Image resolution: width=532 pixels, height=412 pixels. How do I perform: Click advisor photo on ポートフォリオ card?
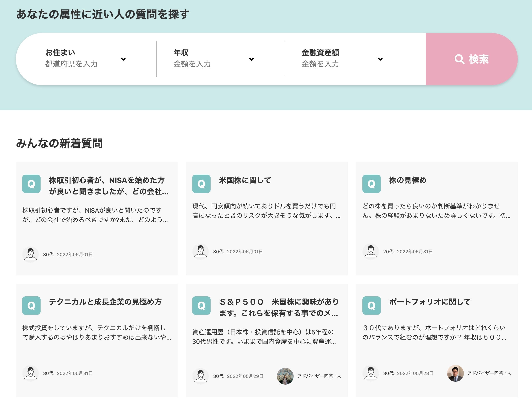tap(455, 373)
